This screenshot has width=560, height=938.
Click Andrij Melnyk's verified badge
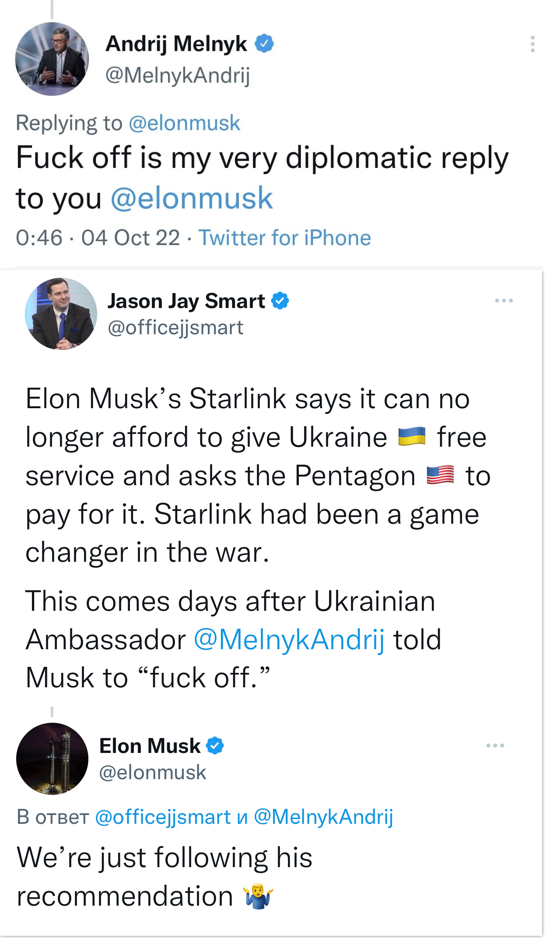264,44
